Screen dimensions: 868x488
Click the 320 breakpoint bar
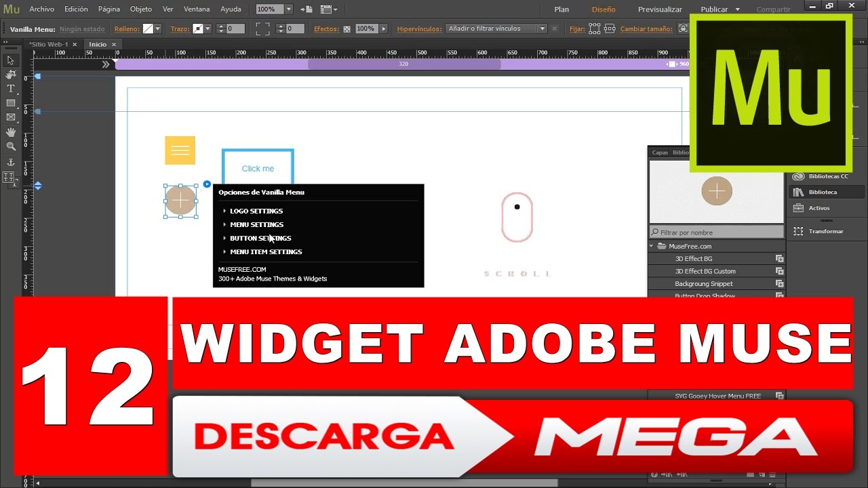(403, 64)
